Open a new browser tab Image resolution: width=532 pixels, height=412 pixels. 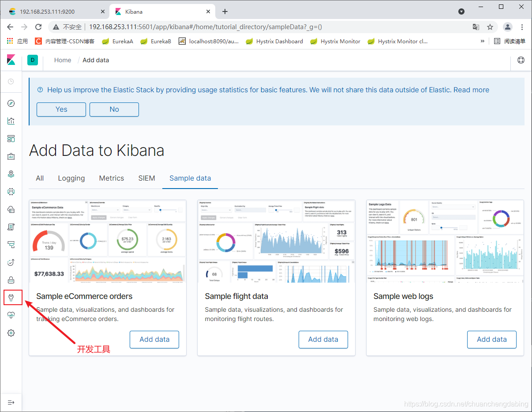[225, 11]
